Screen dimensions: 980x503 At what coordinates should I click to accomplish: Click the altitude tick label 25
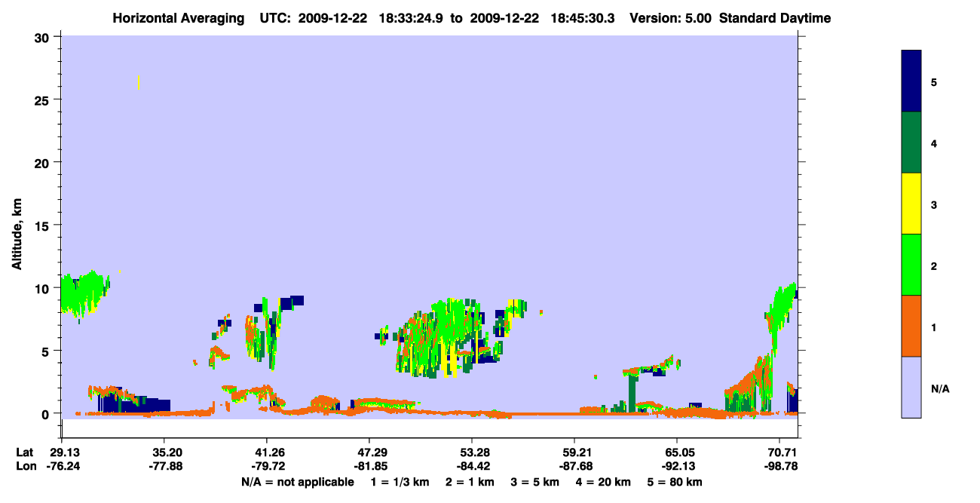coord(44,100)
